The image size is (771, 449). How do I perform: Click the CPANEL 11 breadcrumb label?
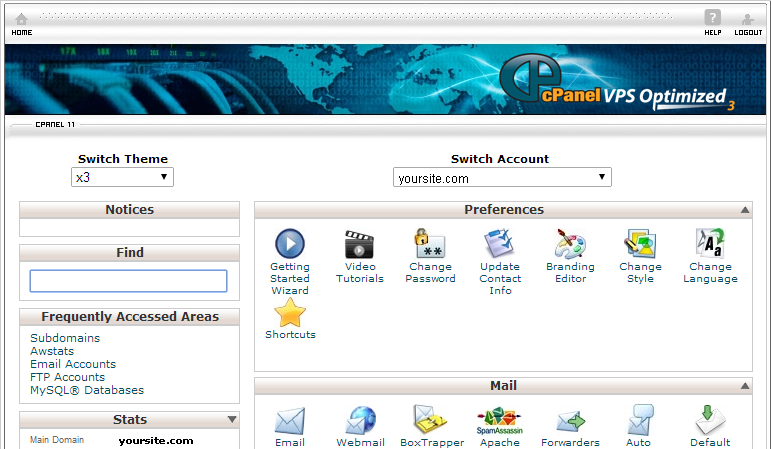click(x=55, y=124)
